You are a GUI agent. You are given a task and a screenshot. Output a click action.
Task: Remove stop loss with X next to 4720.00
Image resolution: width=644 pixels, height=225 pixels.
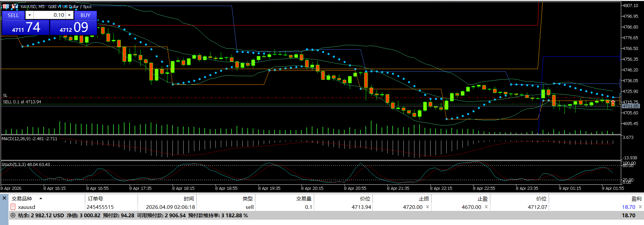[428, 207]
